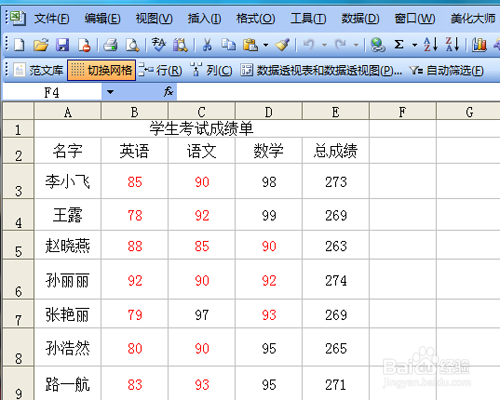This screenshot has width=500, height=400.
Task: Select 张艳丽's 语文 score 97
Action: tap(202, 314)
